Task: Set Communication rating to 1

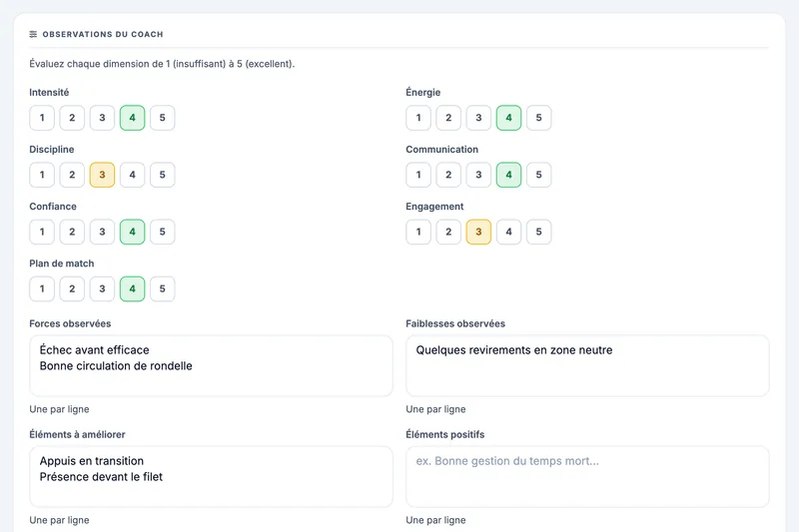Action: pyautogui.click(x=418, y=175)
